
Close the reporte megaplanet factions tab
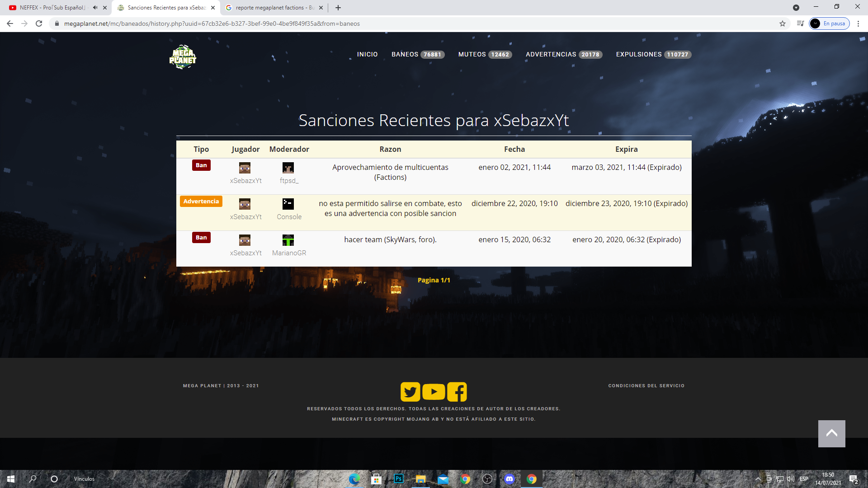click(x=321, y=8)
